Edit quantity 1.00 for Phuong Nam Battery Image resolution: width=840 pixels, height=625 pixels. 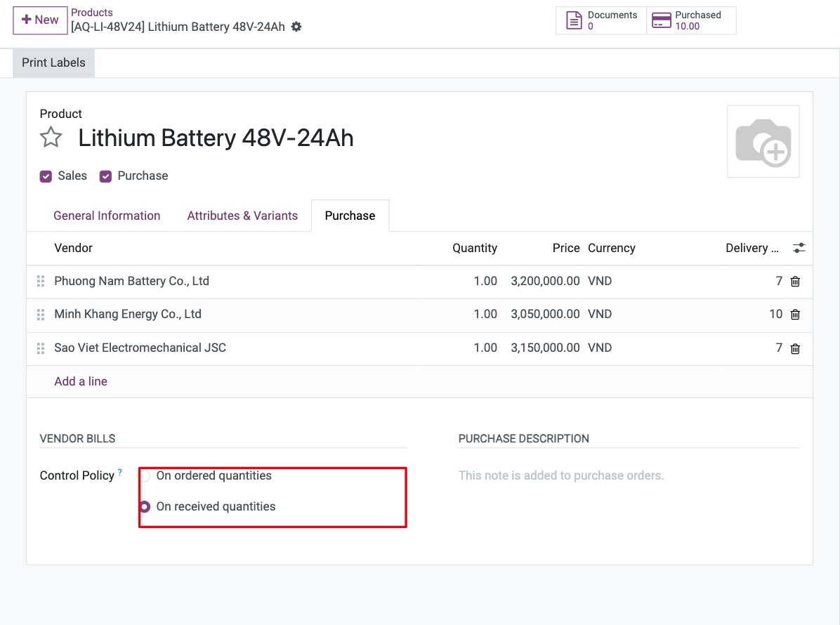tap(485, 281)
